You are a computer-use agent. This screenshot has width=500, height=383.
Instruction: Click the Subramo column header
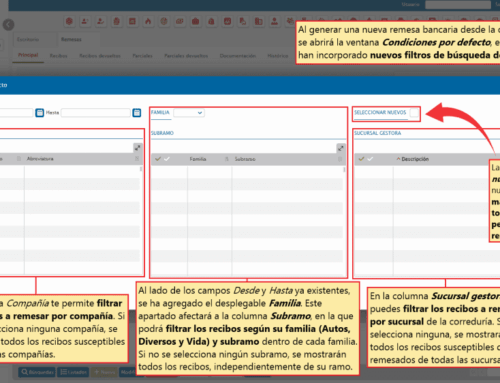tap(245, 159)
